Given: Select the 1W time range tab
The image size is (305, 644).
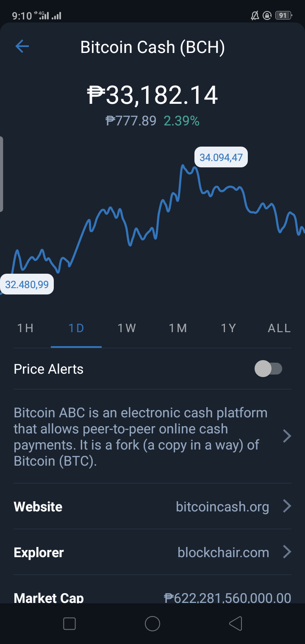Looking at the screenshot, I should [x=127, y=328].
